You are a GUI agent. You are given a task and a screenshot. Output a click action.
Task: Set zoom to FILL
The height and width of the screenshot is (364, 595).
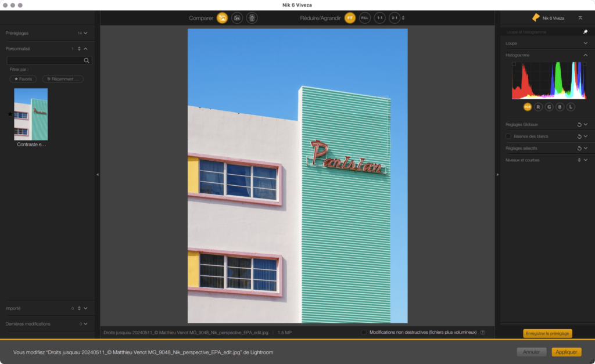click(x=365, y=18)
